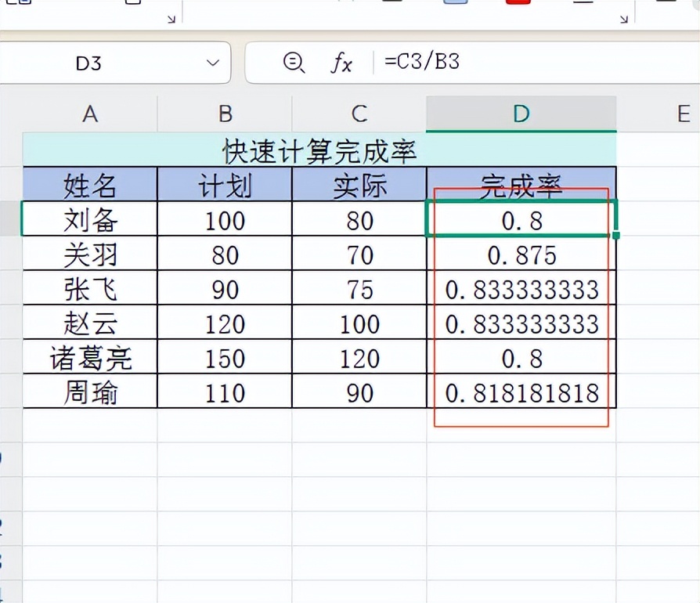Viewport: 700px width, 603px height.
Task: Click the zoom magnifier icon in formula bar
Action: click(x=294, y=62)
